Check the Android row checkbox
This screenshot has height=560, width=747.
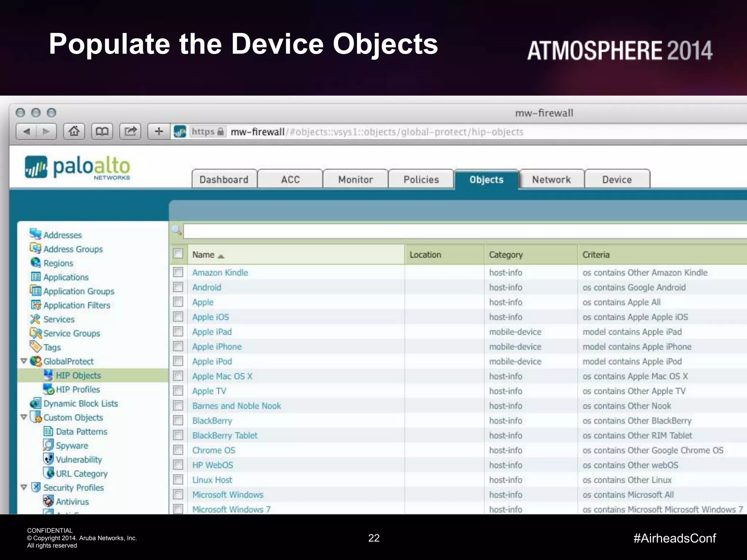coord(178,287)
